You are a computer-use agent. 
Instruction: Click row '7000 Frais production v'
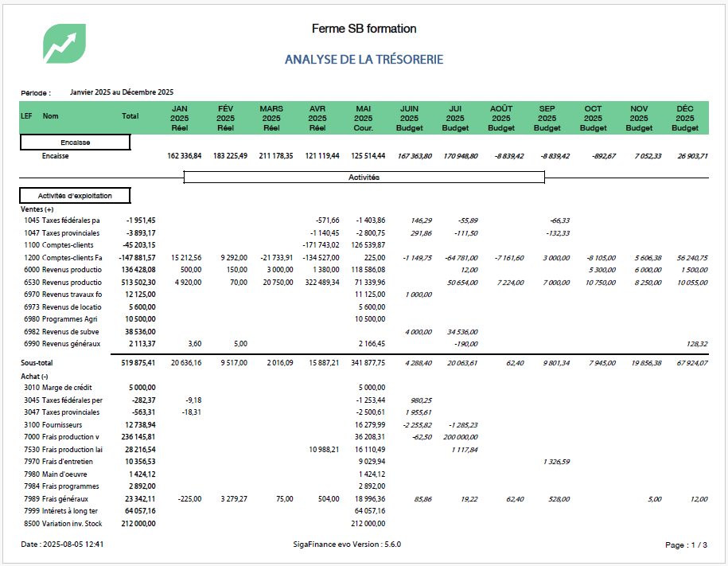click(364, 436)
